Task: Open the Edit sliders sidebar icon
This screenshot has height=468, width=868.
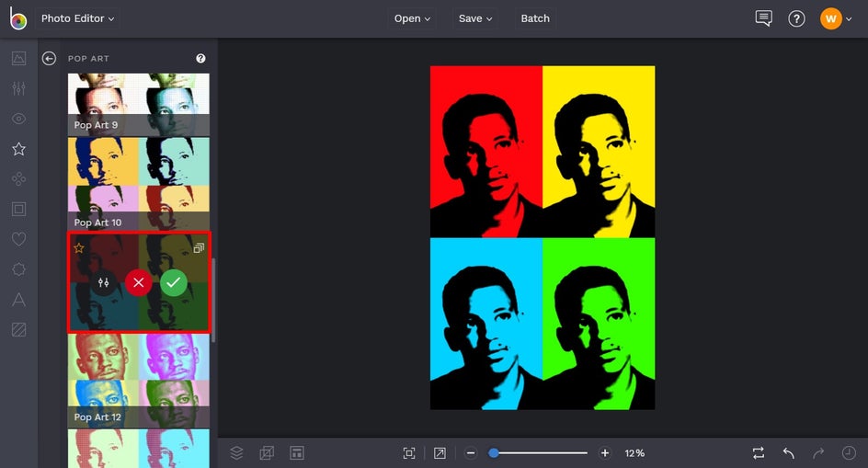Action: click(18, 88)
